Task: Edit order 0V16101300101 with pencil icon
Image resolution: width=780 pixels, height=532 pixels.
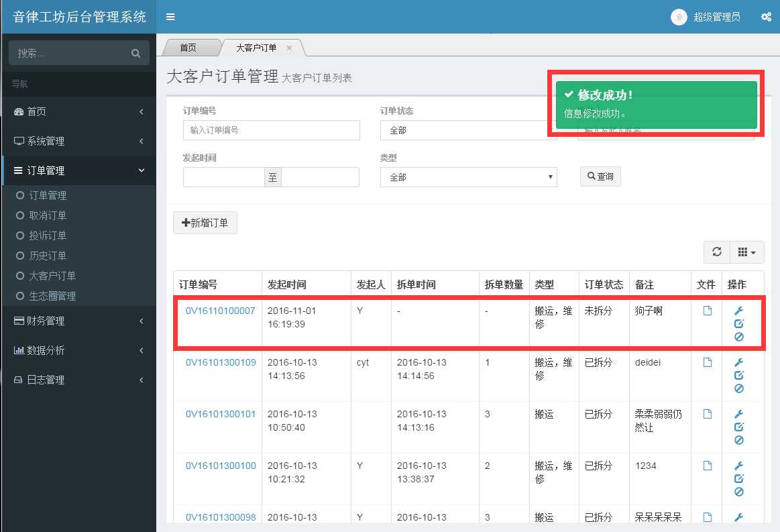Action: point(738,427)
